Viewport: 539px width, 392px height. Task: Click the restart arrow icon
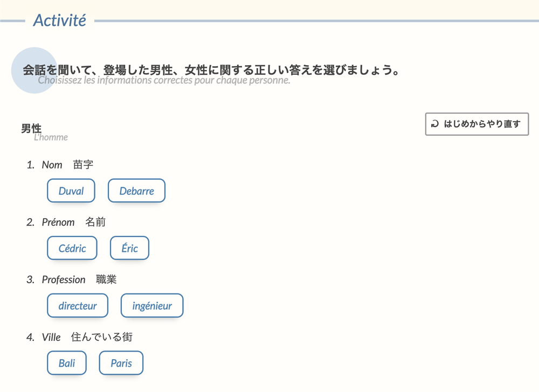(435, 124)
